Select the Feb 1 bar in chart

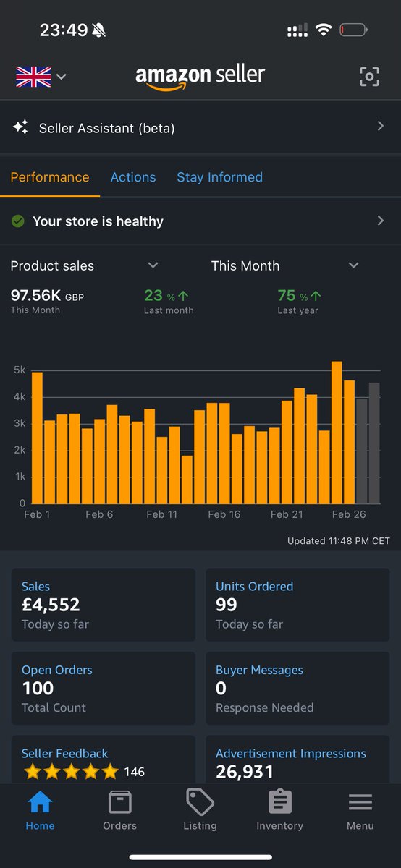(37, 438)
